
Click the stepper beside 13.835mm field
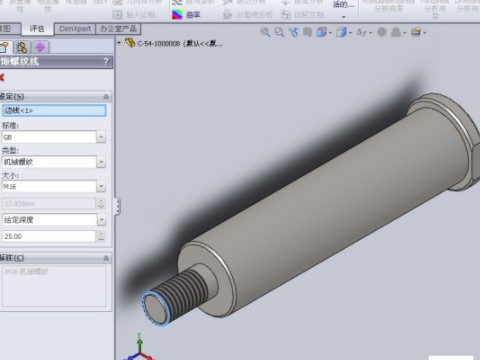pos(101,203)
